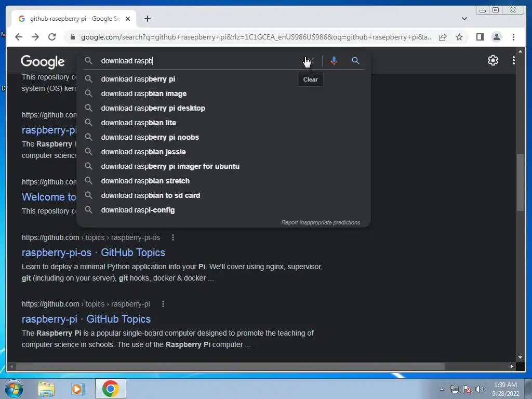Viewport: 532px width, 399px height.
Task: Click the horizontal scrollbar thumb
Action: pyautogui.click(x=230, y=366)
